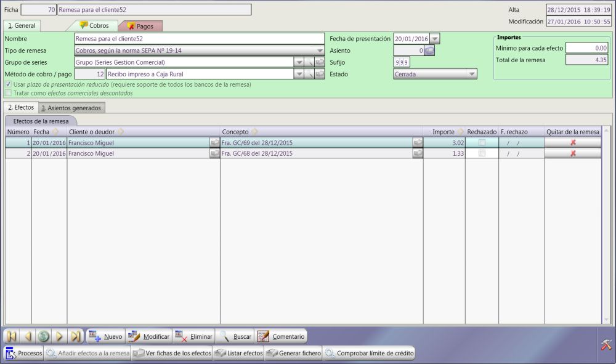Open the Asiento record icon
The width and height of the screenshot is (616, 364).
[x=429, y=51]
